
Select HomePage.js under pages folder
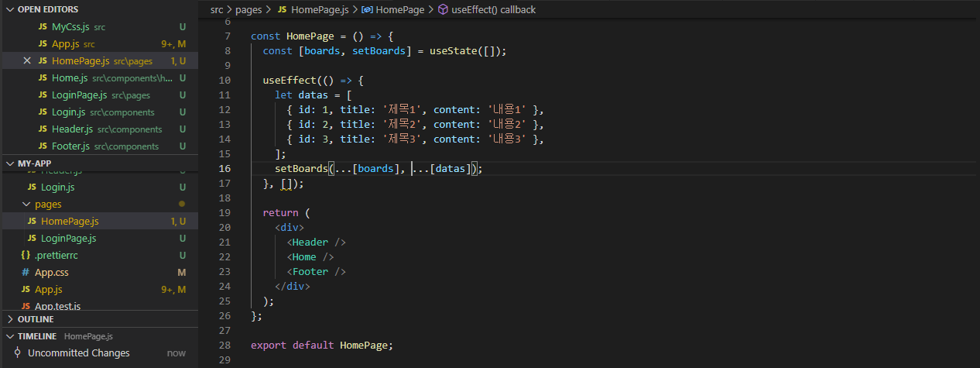(99, 222)
